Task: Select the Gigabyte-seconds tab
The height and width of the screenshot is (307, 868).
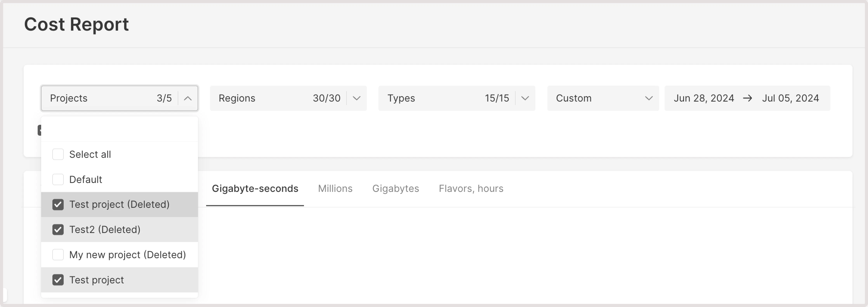Action: (255, 189)
